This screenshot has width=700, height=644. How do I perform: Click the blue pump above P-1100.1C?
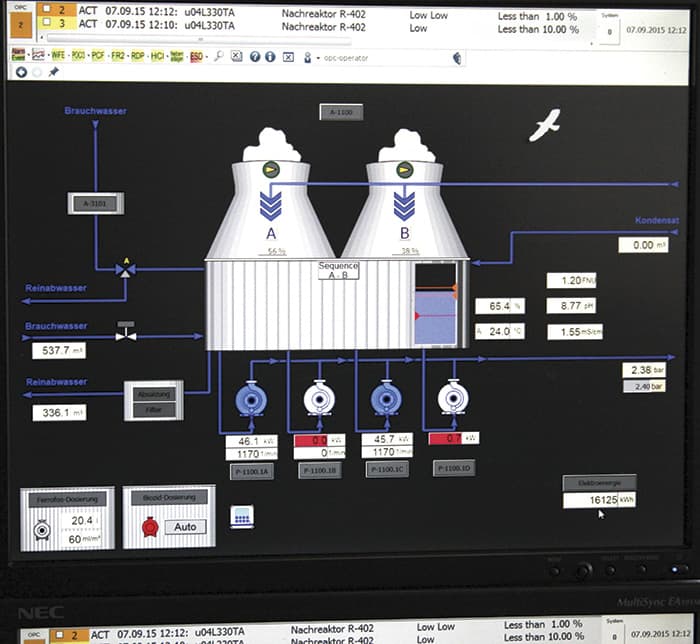(386, 399)
